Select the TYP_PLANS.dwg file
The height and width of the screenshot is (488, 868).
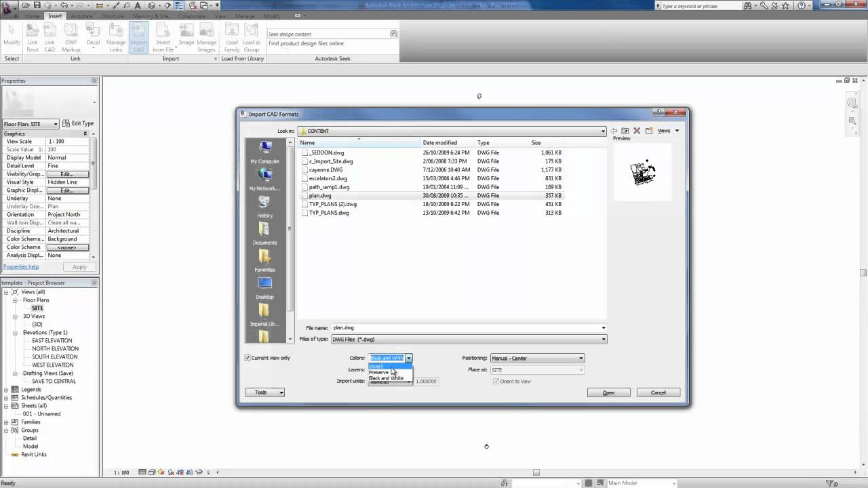coord(329,213)
